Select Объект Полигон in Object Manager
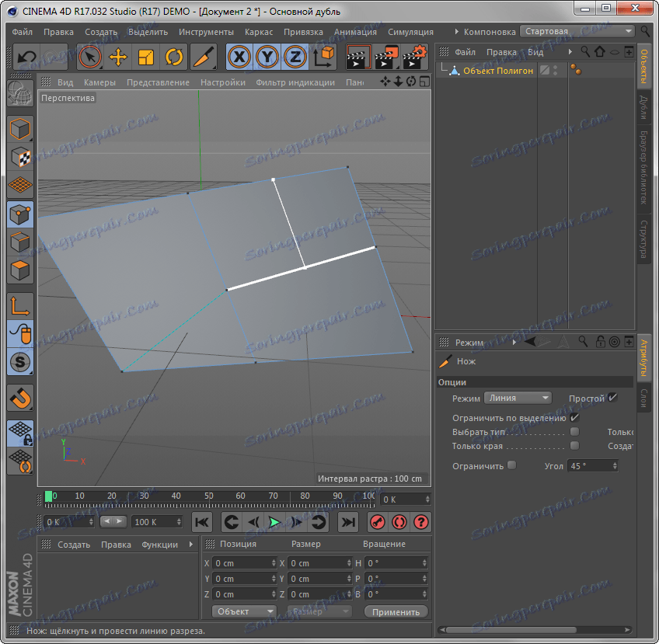The height and width of the screenshot is (644, 659). [498, 71]
